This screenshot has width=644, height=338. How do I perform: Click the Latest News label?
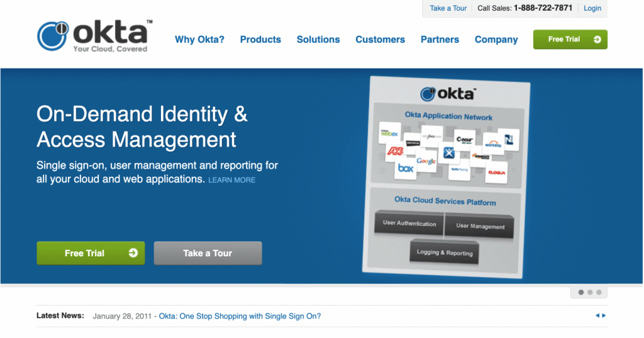point(60,315)
